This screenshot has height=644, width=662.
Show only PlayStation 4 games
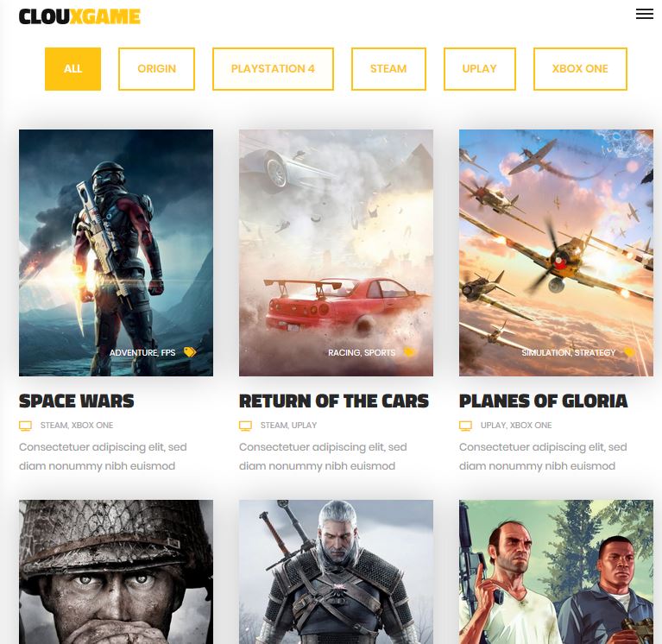pyautogui.click(x=273, y=69)
